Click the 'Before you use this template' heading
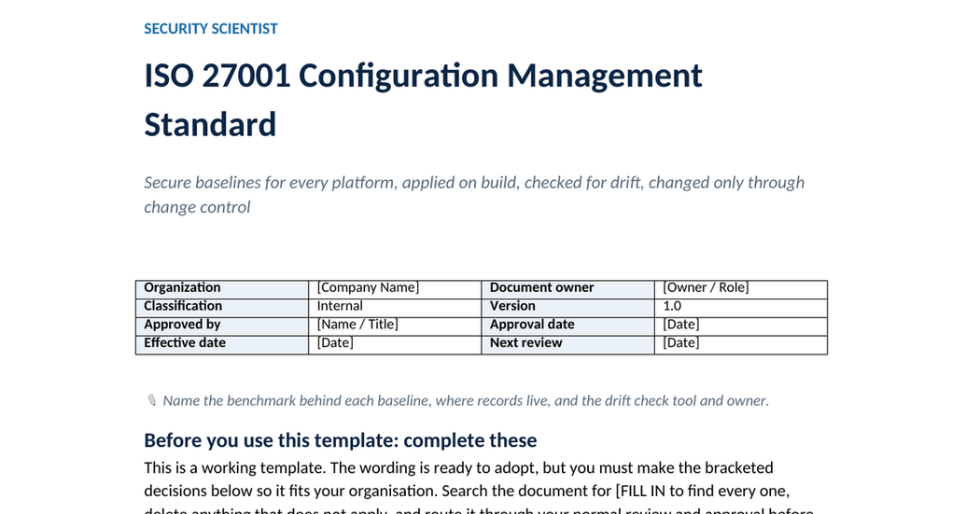The width and height of the screenshot is (980, 514). pyautogui.click(x=340, y=440)
